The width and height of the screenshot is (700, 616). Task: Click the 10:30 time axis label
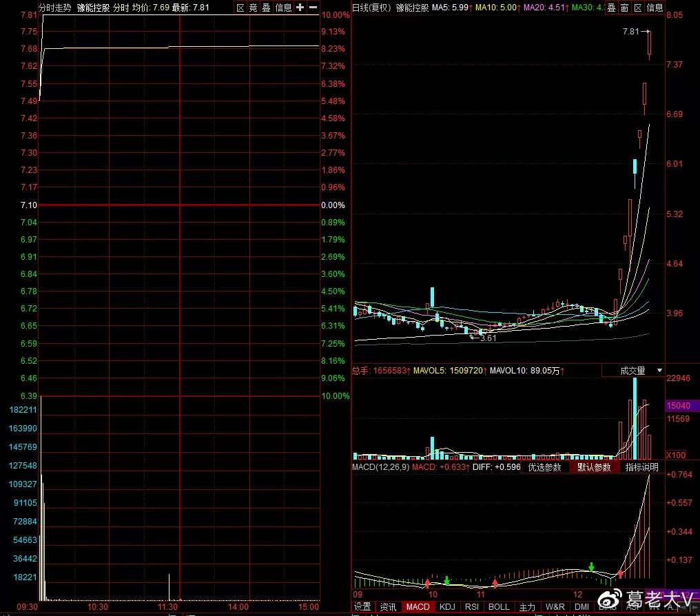(x=97, y=606)
